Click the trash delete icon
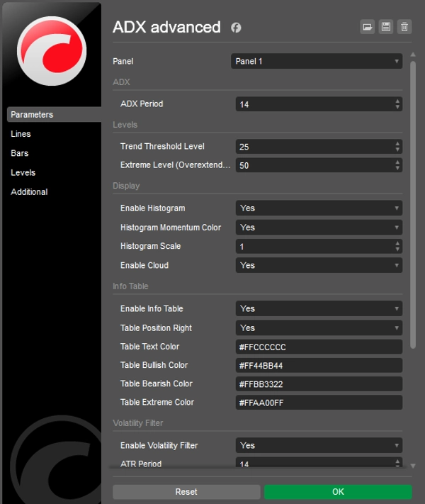 coord(404,27)
